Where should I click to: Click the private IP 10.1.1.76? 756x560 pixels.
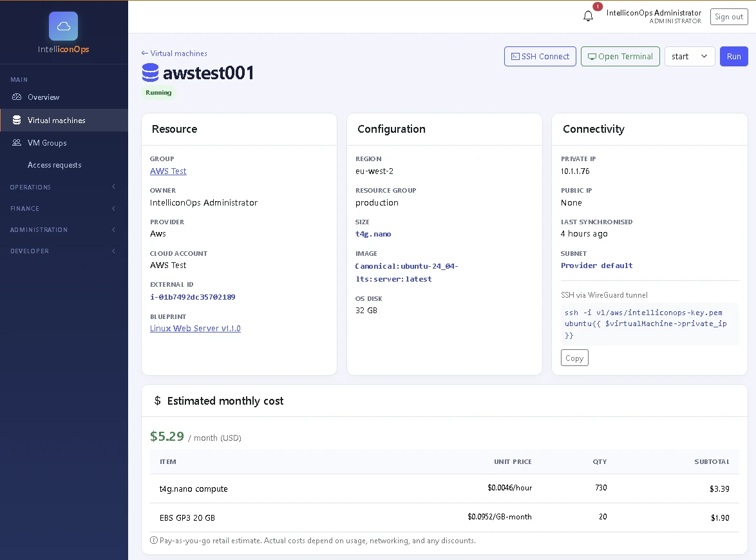tap(574, 171)
